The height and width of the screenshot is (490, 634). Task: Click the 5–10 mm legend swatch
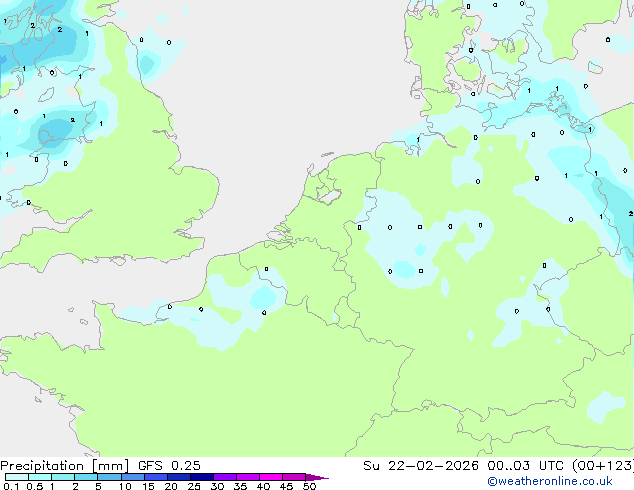109,477
